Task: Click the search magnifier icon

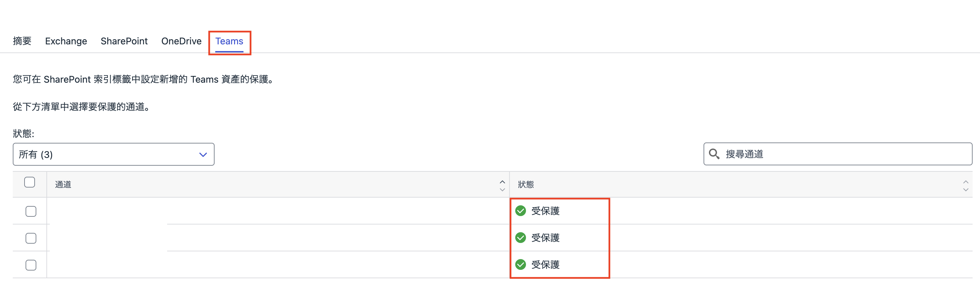Action: [x=714, y=154]
